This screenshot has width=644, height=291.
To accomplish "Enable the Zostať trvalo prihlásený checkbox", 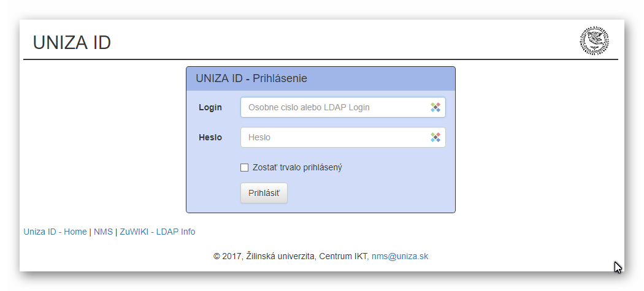I will tap(245, 167).
